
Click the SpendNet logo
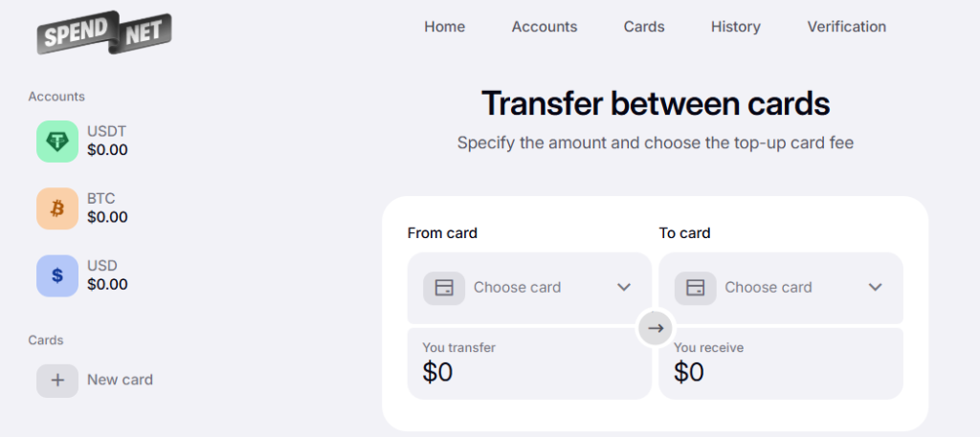[103, 32]
